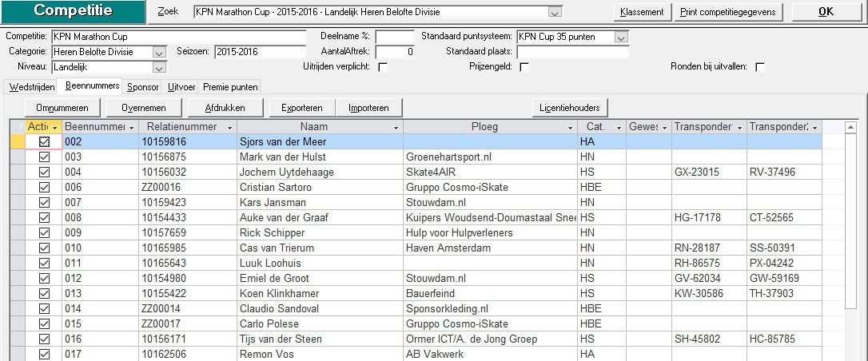
Task: Select transponder cell PX-04242
Action: (x=784, y=263)
